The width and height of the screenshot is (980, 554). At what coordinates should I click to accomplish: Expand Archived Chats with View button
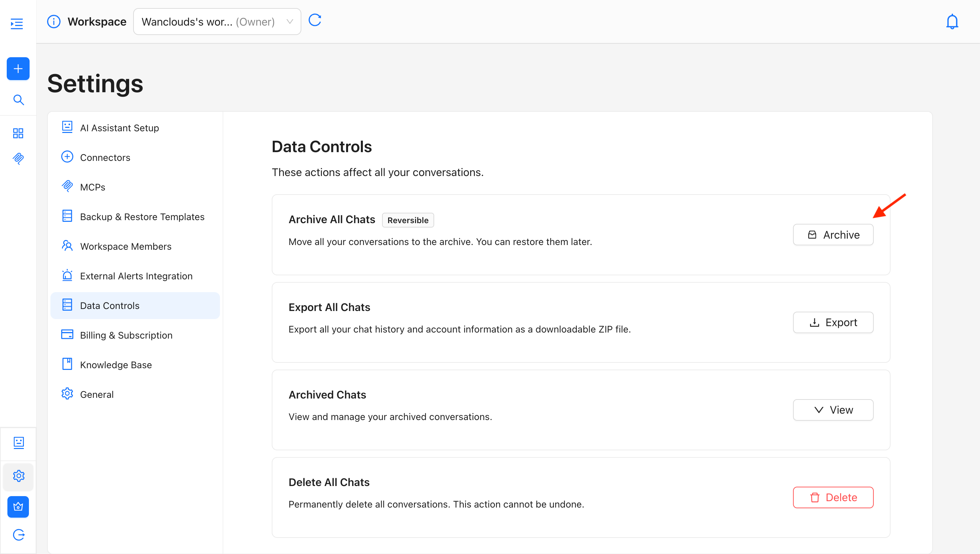coord(833,410)
